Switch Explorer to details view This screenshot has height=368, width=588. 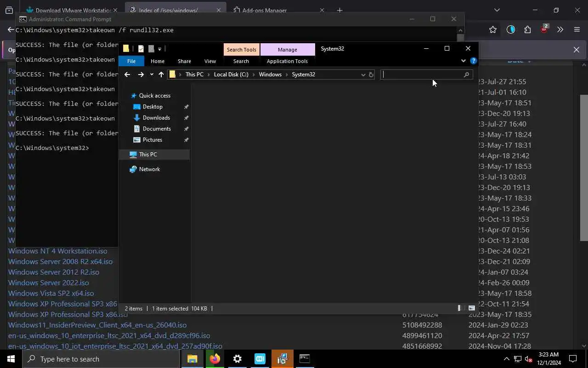coord(462,308)
